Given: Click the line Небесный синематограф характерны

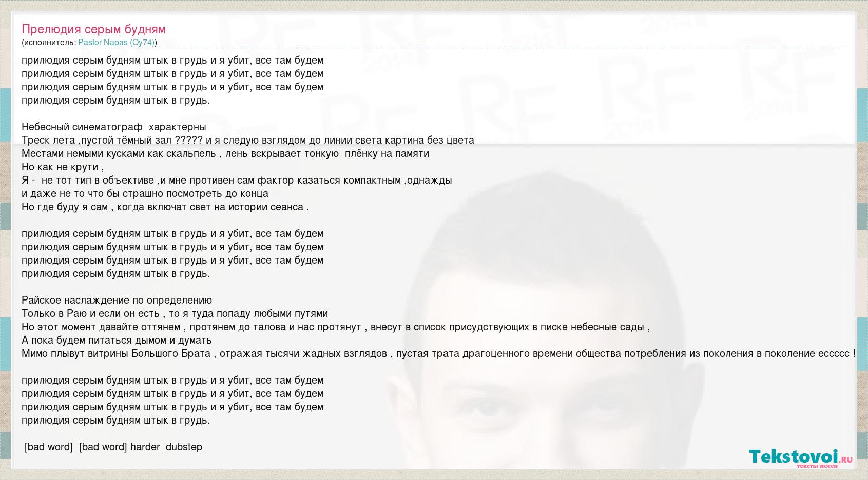Looking at the screenshot, I should click(113, 127).
